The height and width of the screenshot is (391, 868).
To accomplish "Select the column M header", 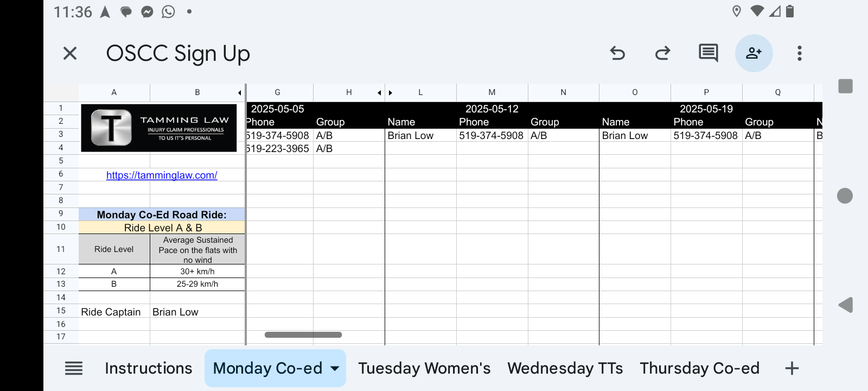I will point(492,92).
